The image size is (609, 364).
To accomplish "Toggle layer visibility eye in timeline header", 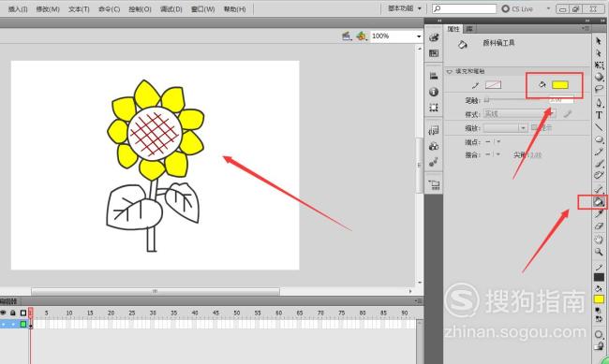I will [3, 313].
